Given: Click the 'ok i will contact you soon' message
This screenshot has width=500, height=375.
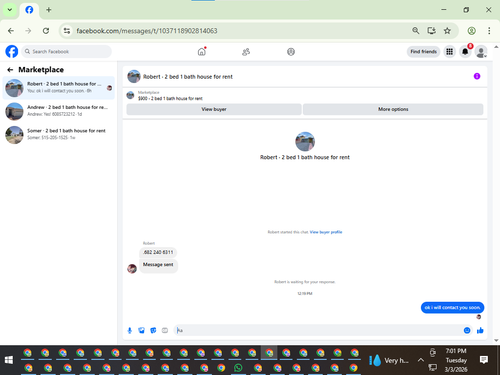Looking at the screenshot, I should [x=452, y=307].
